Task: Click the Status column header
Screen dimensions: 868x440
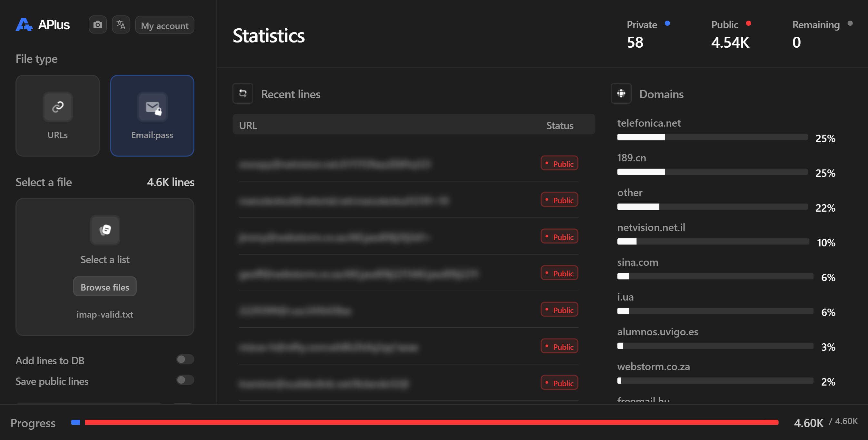Action: [x=559, y=125]
